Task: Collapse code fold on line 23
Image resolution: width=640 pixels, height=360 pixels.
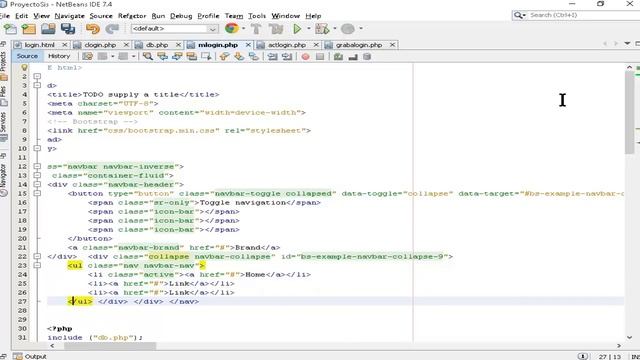Action: click(x=37, y=265)
